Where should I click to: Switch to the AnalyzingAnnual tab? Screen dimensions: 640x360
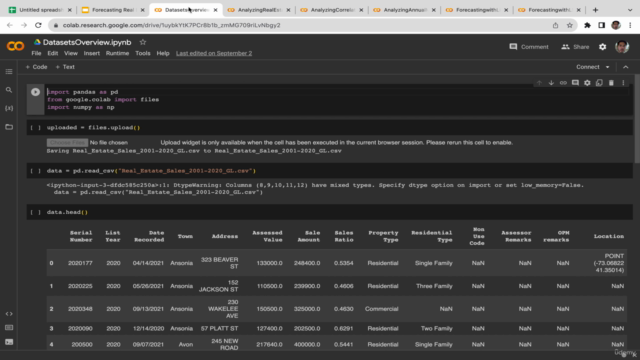tap(405, 10)
